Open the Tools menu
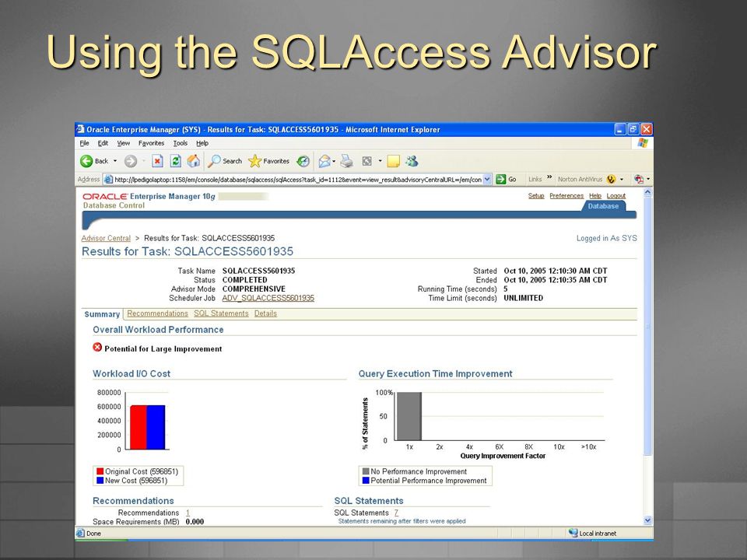The height and width of the screenshot is (560, 747). point(180,143)
